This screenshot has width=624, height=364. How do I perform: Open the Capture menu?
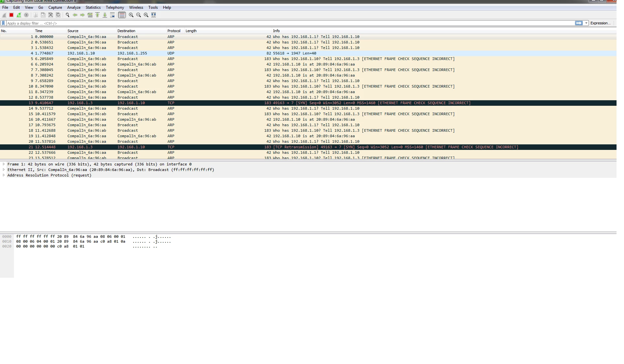tap(55, 7)
